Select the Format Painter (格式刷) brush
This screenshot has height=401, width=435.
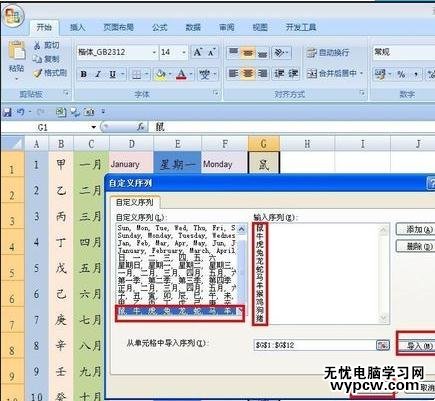point(37,73)
